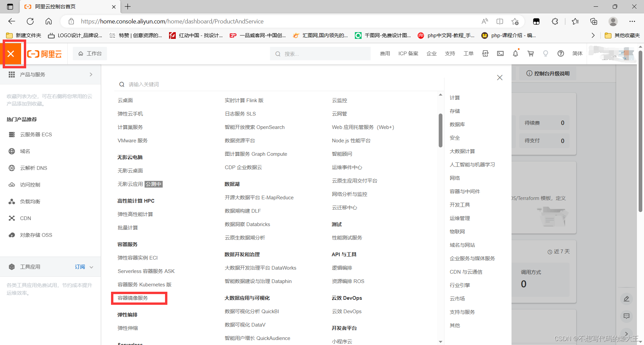Click the 负载均衡 icon
This screenshot has height=345, width=644.
[12, 201]
